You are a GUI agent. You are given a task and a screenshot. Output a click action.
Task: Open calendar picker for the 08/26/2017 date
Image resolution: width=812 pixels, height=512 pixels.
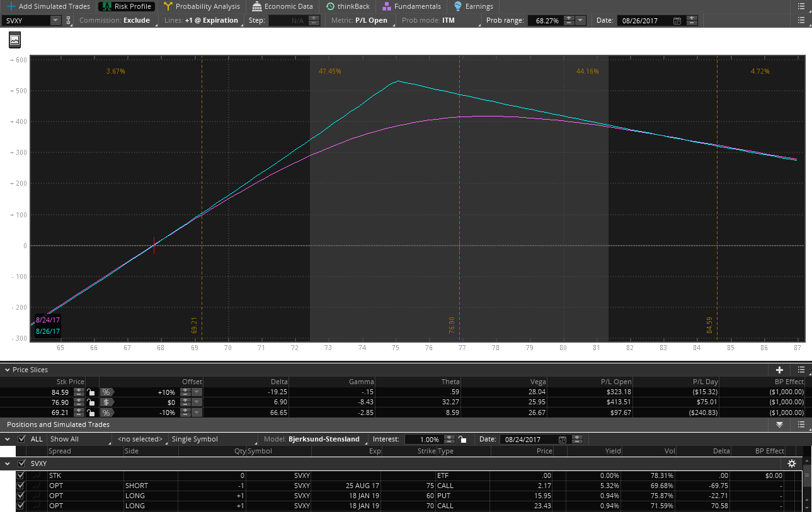(x=677, y=20)
